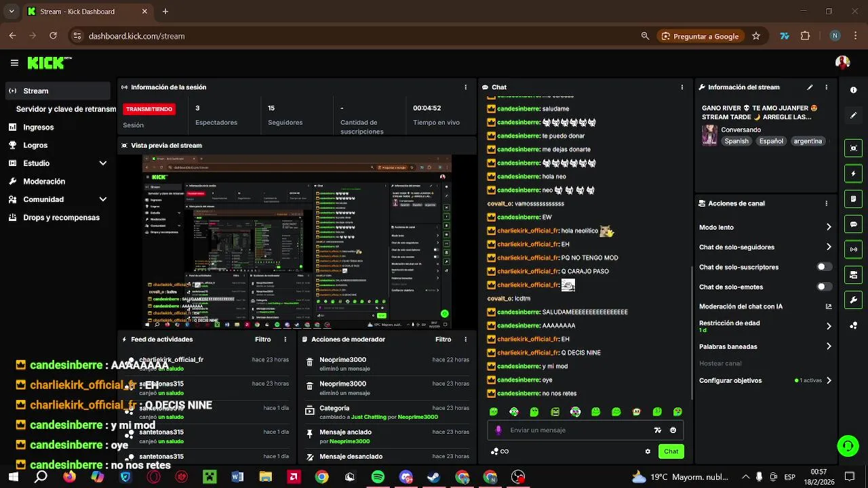The image size is (868, 488).
Task: Toggle Chat de solo-emotes switch
Action: coord(824,287)
